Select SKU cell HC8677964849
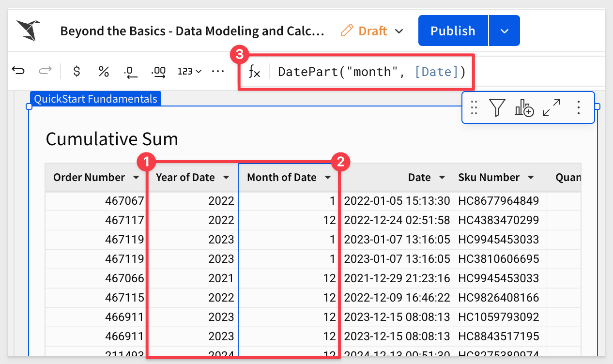The image size is (613, 364). 501,201
